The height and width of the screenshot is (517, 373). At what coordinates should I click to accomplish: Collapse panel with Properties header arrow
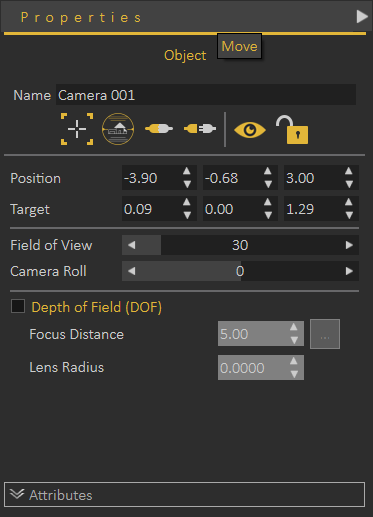pyautogui.click(x=362, y=16)
